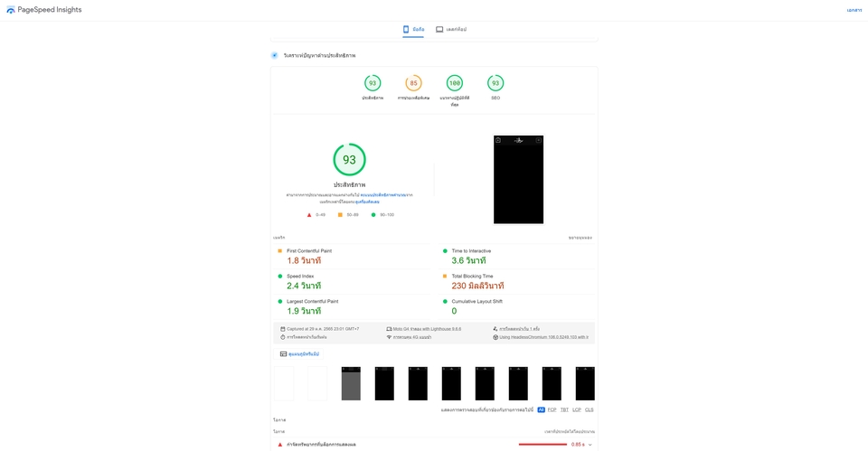Click the 3.6 seconds Time to Interactive value

coord(469,260)
